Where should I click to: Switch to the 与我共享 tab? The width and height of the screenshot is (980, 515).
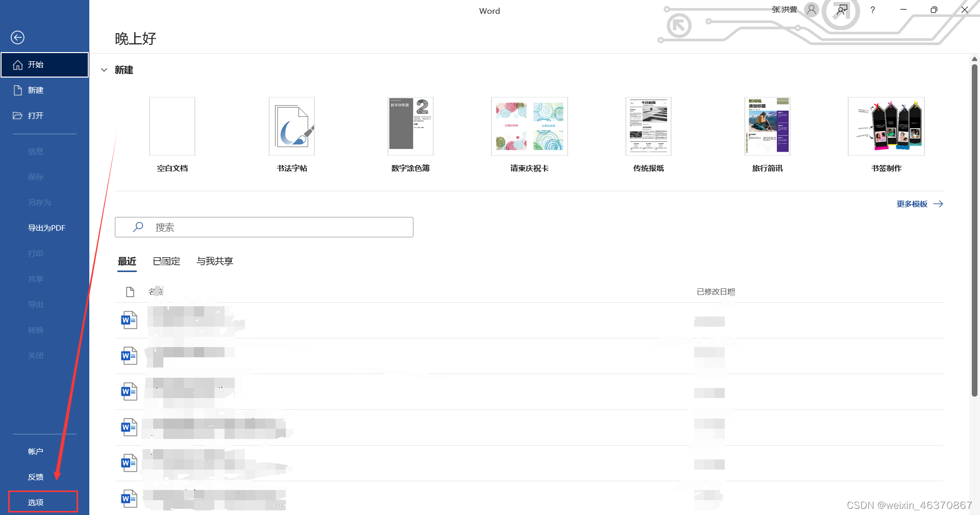pyautogui.click(x=215, y=261)
